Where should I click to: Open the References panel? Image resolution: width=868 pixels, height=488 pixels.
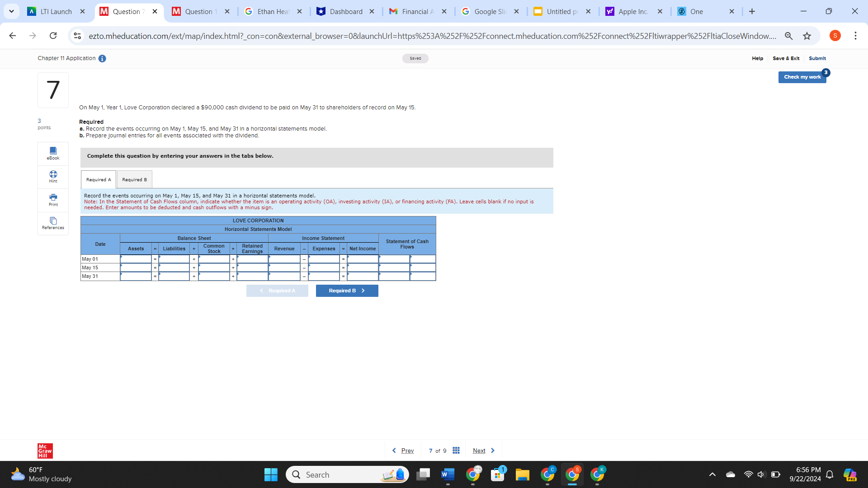(53, 224)
